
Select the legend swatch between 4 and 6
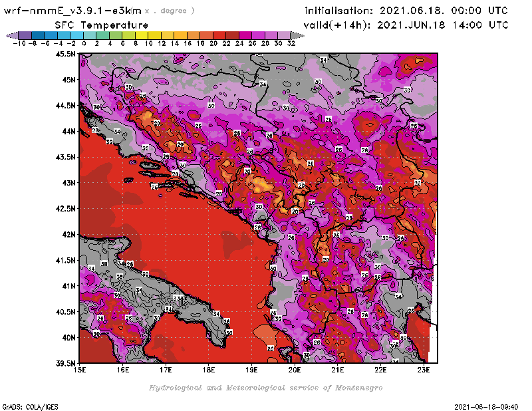click(116, 35)
